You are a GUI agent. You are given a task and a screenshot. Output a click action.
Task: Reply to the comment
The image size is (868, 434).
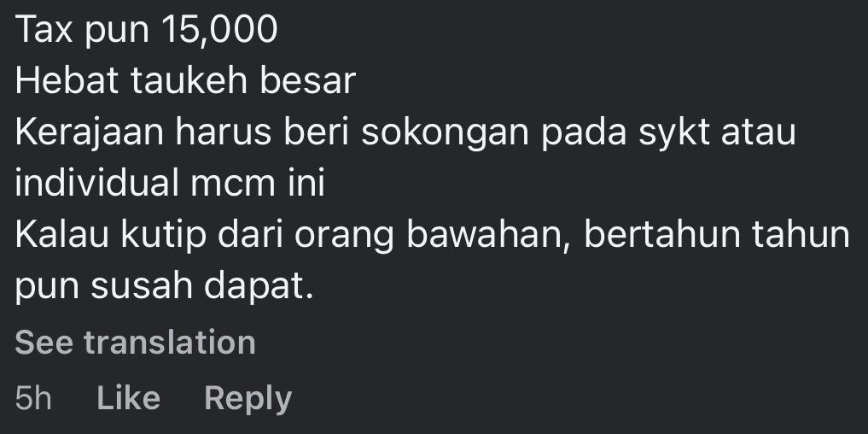248,399
